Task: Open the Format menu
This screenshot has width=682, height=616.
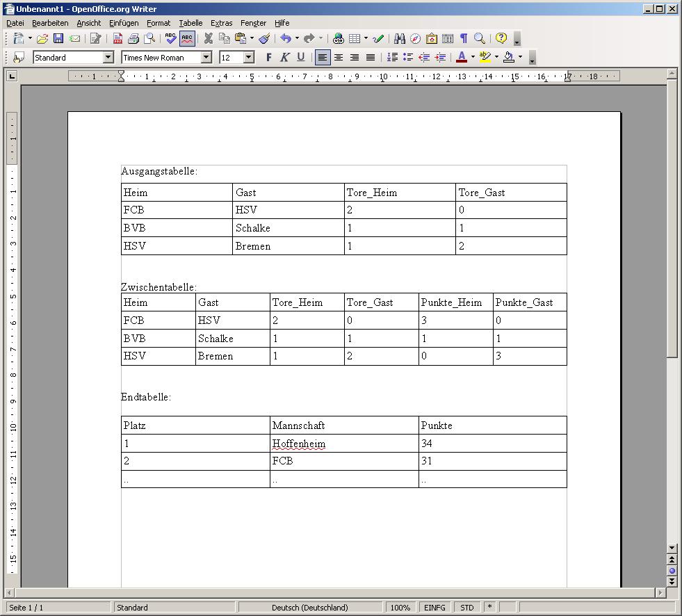Action: click(x=159, y=23)
